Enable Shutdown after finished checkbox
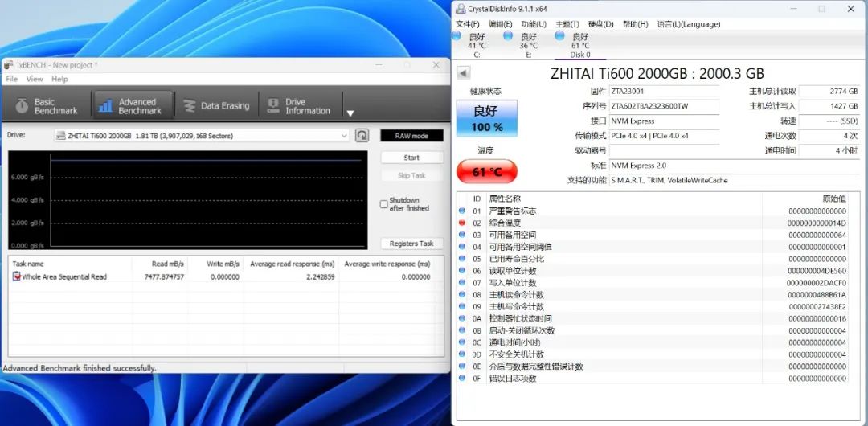868x426 pixels. [383, 204]
